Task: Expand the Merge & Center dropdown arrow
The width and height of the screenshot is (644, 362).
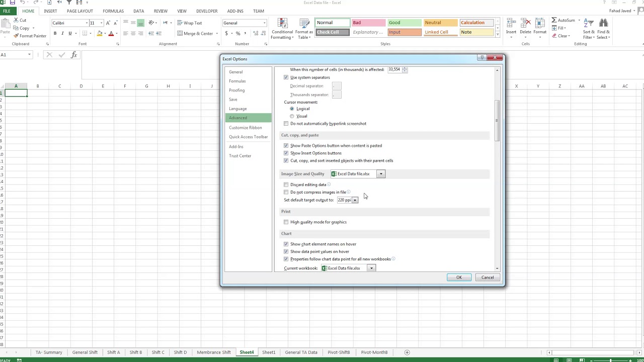Action: [217, 34]
